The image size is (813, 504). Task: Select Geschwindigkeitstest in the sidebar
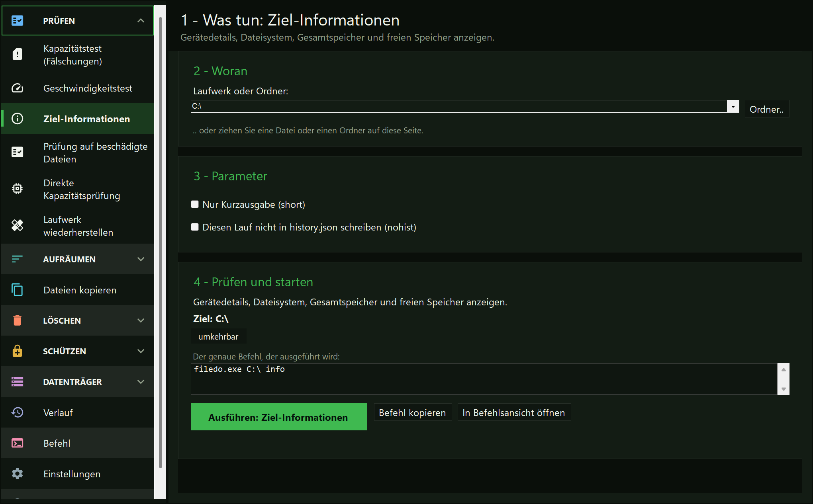coord(78,88)
